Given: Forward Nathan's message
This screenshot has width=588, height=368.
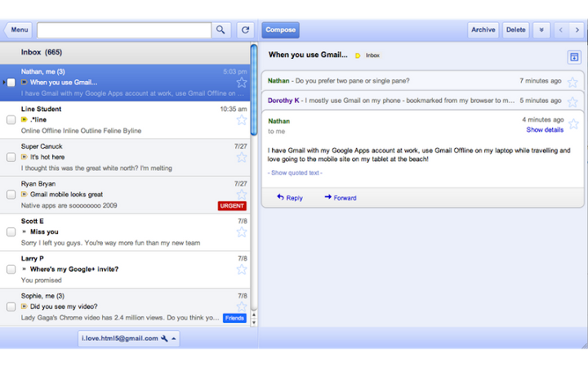Looking at the screenshot, I should 341,198.
